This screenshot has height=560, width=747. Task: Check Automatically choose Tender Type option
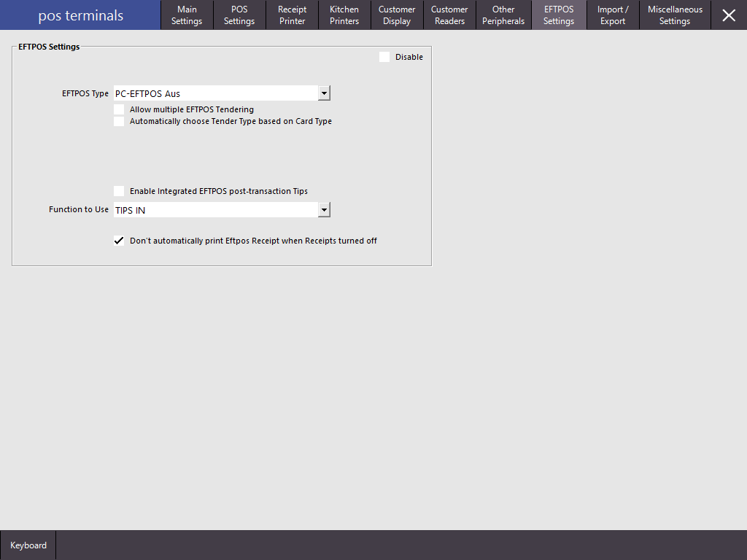click(119, 121)
